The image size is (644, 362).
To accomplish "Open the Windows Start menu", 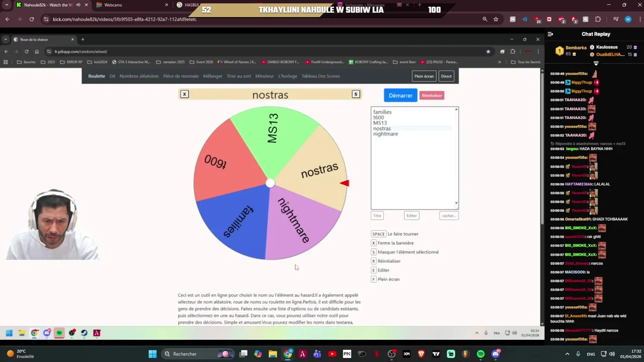I will tap(152, 354).
